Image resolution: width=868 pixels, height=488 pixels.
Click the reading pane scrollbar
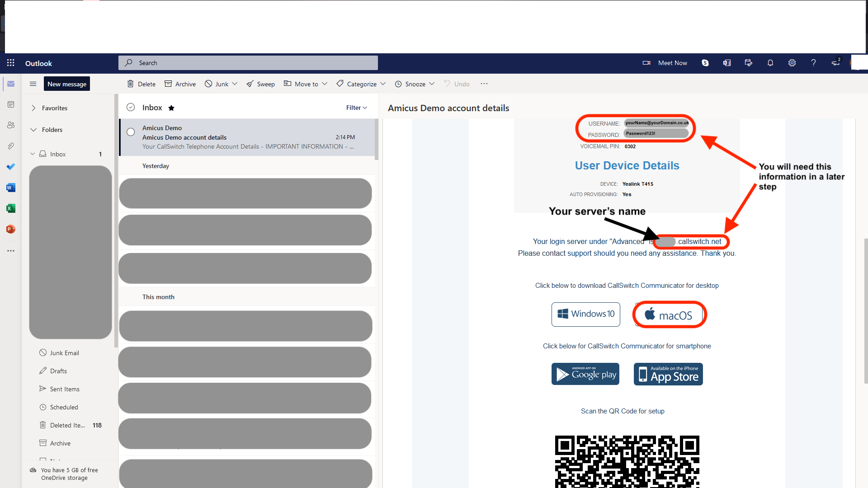pyautogui.click(x=865, y=312)
